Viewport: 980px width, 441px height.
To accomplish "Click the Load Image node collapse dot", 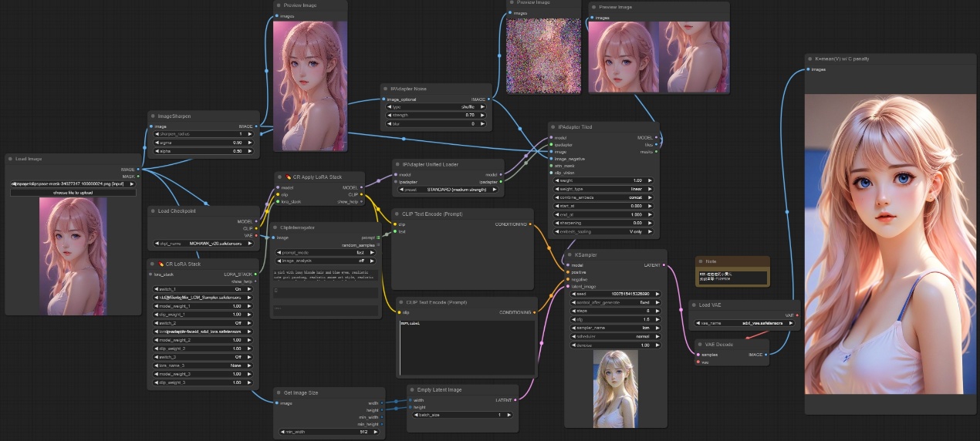I will tap(11, 159).
